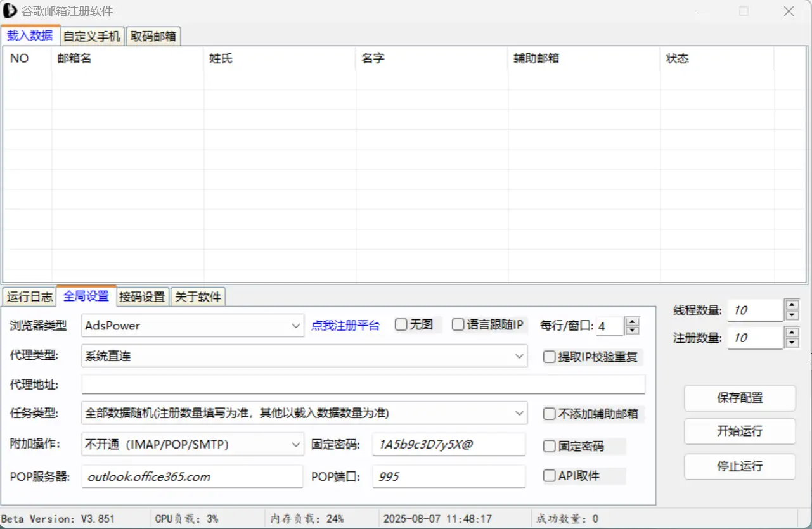Enable the 不添加辅助邮箱 checkbox
Screen dimensions: 812x529
click(550, 414)
